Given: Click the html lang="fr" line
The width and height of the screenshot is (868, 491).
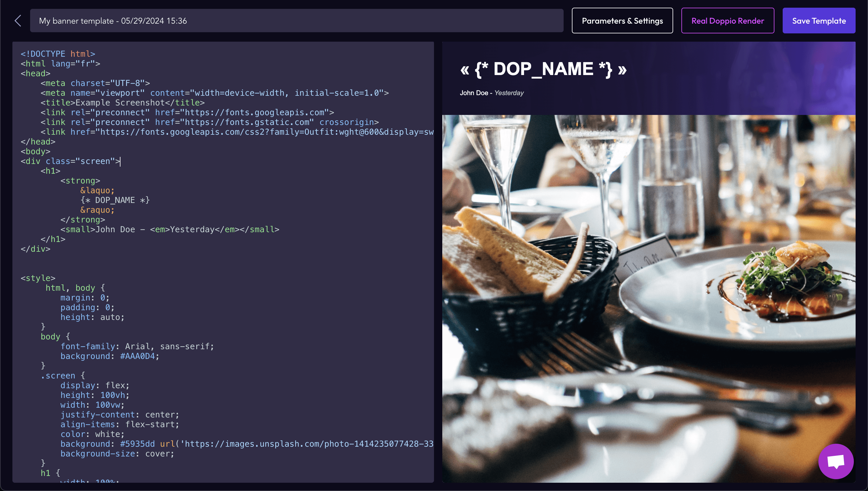Looking at the screenshot, I should (x=60, y=64).
